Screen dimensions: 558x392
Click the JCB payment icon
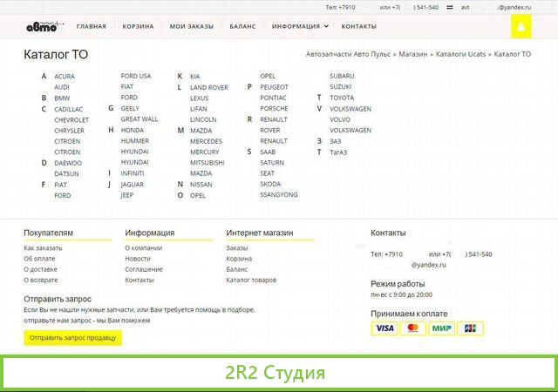(470, 328)
